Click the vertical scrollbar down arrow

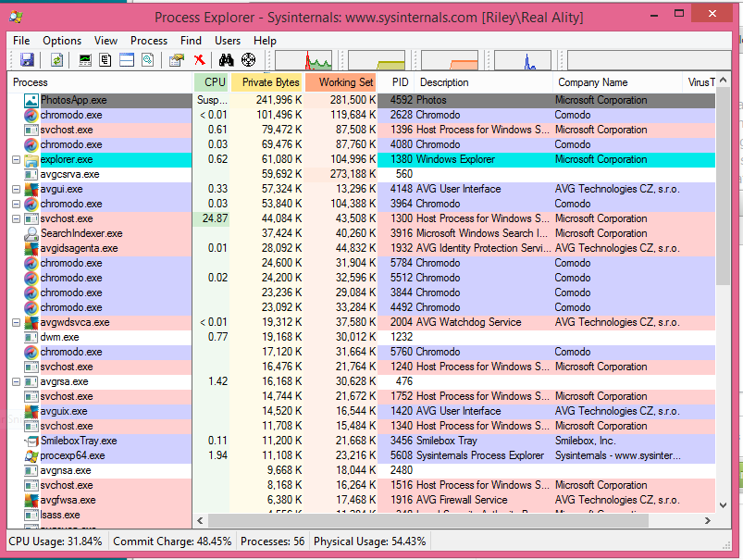(724, 504)
